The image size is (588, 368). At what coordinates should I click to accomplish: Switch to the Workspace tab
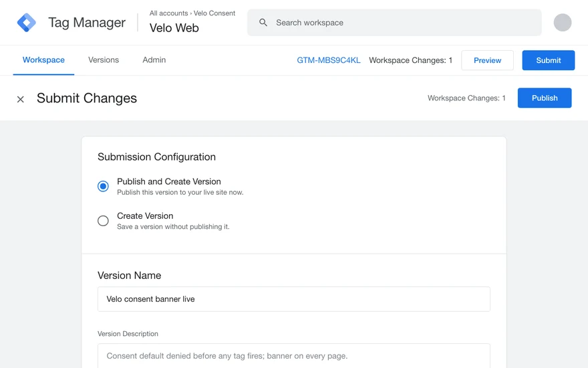point(43,60)
